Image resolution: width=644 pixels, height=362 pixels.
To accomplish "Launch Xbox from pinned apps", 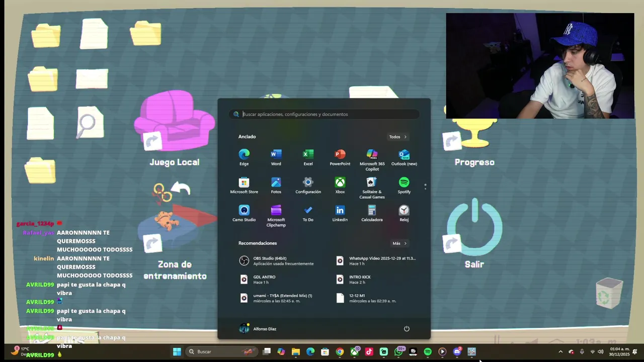I will (340, 186).
